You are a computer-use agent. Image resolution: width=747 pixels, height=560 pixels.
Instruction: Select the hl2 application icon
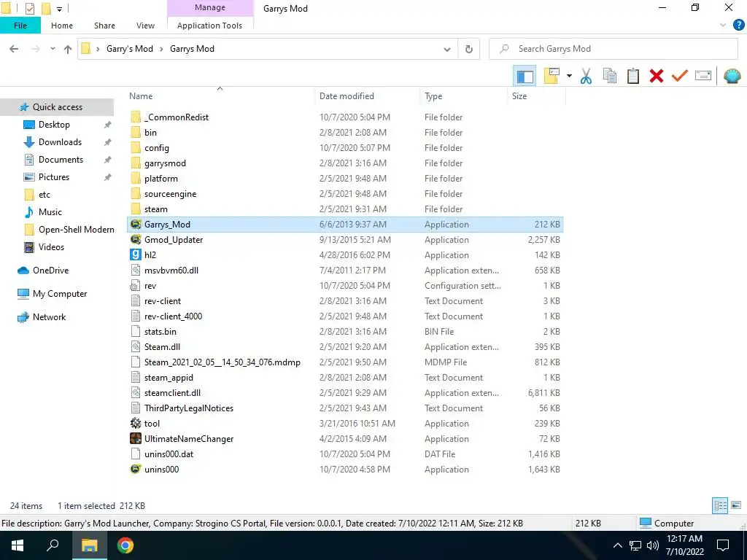coord(136,254)
